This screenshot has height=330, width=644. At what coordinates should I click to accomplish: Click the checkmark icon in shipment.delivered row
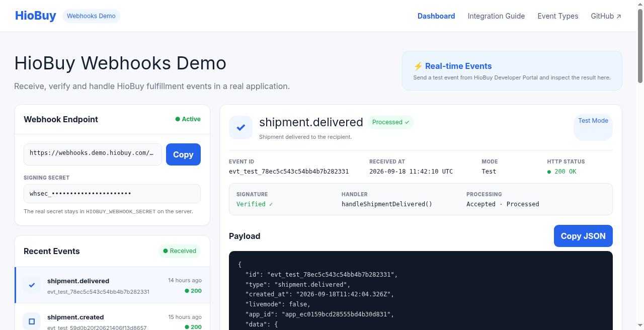click(32, 285)
